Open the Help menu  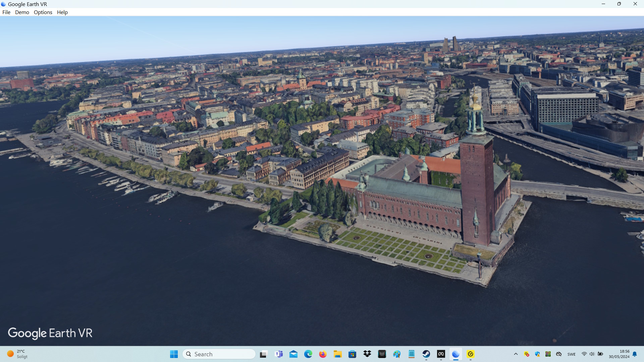click(62, 12)
